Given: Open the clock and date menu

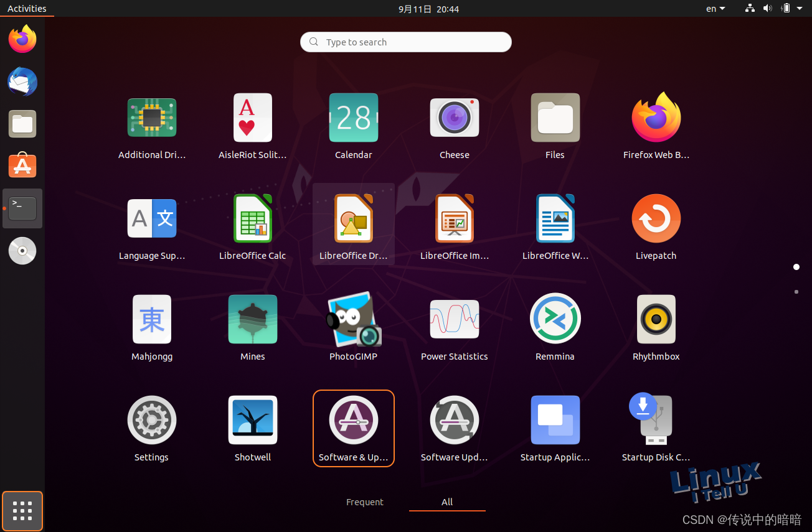Looking at the screenshot, I should click(x=429, y=9).
